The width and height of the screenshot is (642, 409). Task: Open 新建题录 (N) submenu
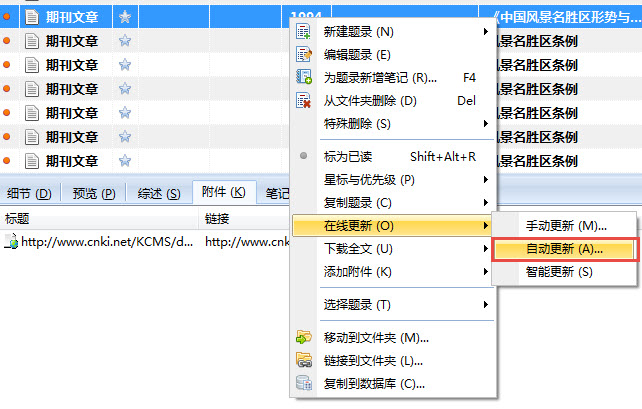pyautogui.click(x=393, y=32)
